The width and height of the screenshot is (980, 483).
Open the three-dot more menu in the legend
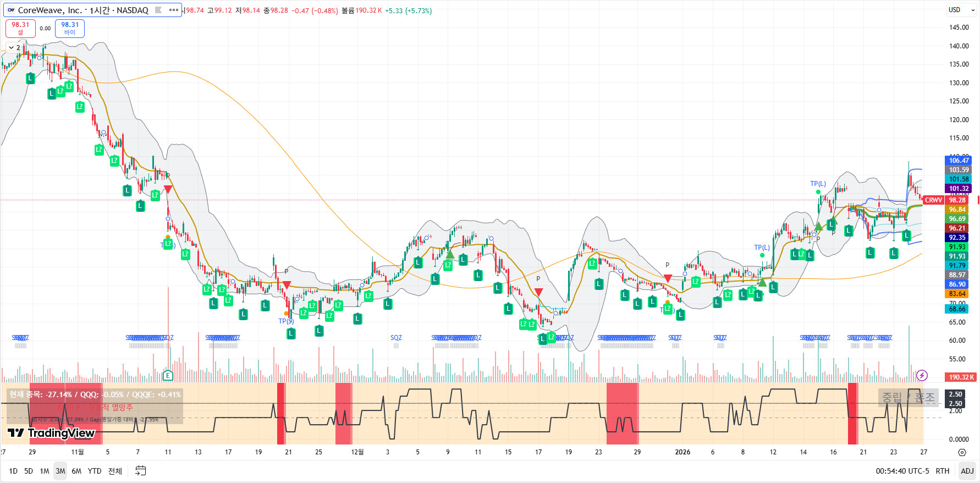[x=174, y=10]
